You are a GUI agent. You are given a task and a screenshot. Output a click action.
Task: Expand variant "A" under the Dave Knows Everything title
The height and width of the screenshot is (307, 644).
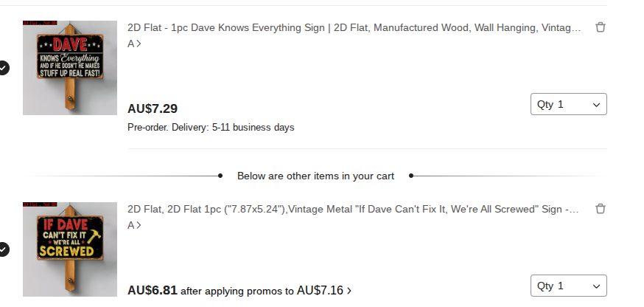click(x=134, y=44)
